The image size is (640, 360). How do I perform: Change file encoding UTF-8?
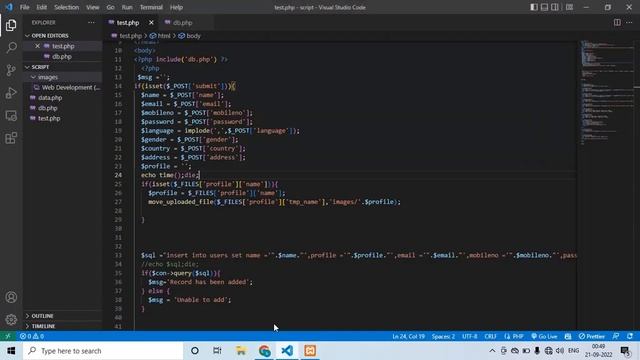pos(469,336)
